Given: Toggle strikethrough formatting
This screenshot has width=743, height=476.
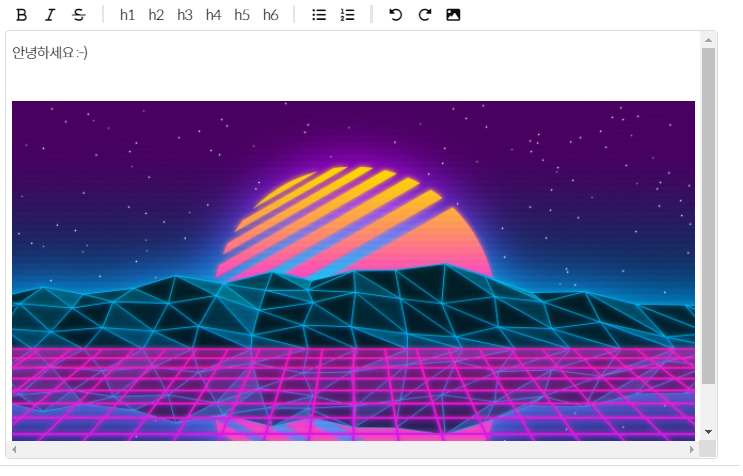Looking at the screenshot, I should point(79,15).
